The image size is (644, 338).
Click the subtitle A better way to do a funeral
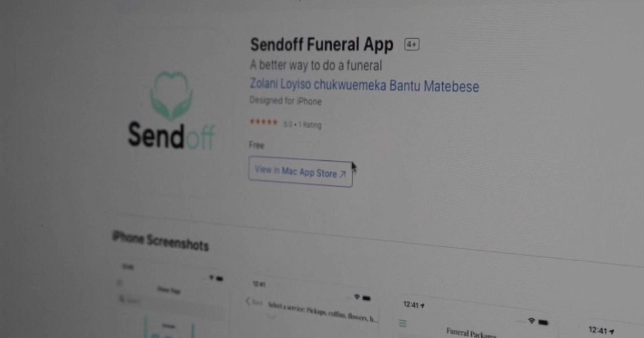point(316,65)
